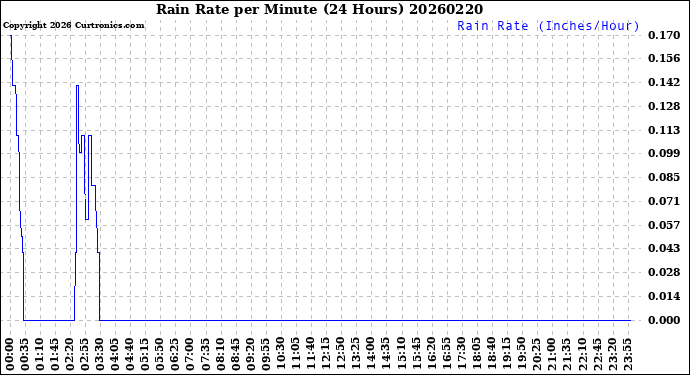
Task: Click the 11:05 time axis label
Action: [x=296, y=355]
